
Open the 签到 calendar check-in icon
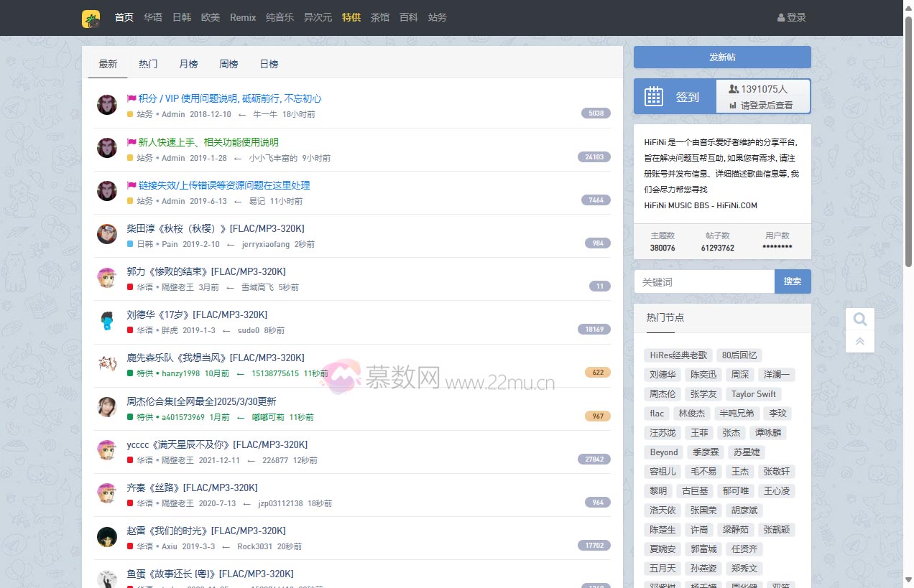click(x=654, y=95)
